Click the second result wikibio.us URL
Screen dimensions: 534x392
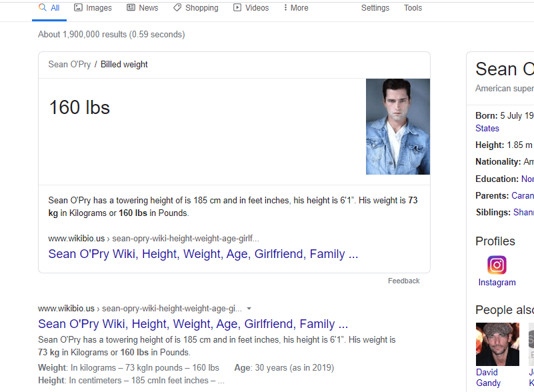coord(140,309)
